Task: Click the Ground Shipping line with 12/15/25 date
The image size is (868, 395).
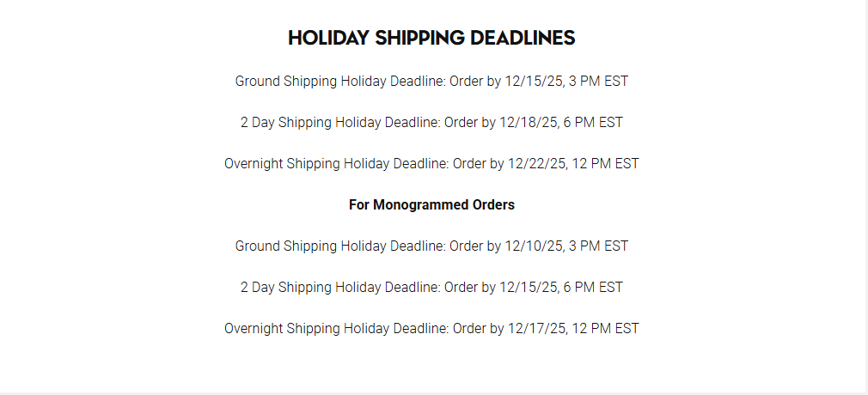Action: pos(431,82)
